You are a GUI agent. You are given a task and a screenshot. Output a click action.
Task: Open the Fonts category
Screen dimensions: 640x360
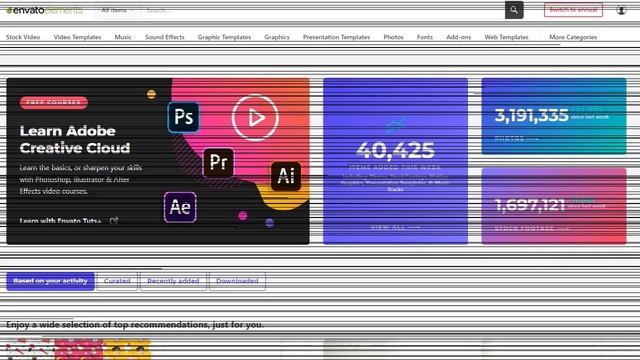tap(424, 37)
